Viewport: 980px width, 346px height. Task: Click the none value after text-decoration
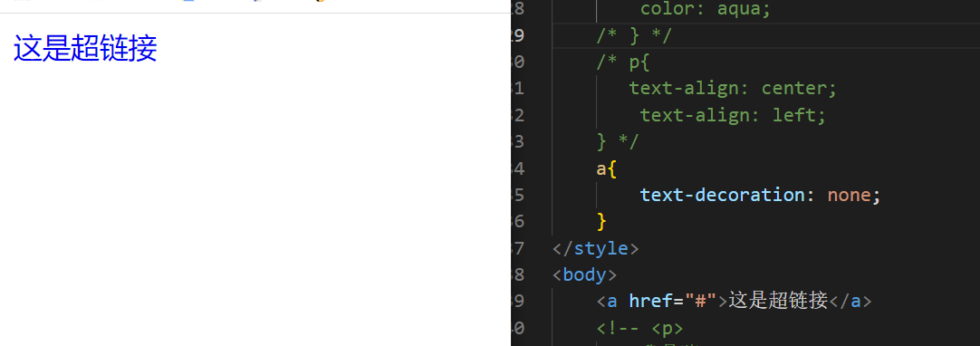coord(849,195)
